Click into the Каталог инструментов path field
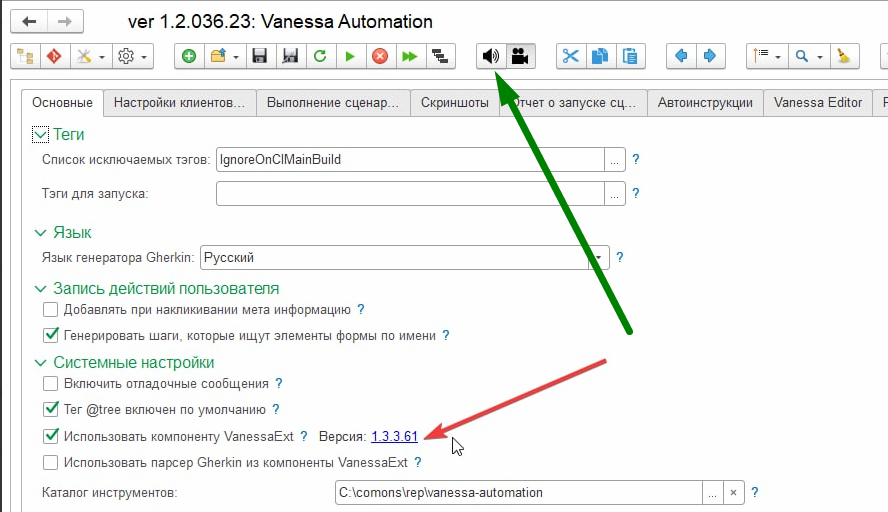Image resolution: width=888 pixels, height=512 pixels. pyautogui.click(x=519, y=493)
